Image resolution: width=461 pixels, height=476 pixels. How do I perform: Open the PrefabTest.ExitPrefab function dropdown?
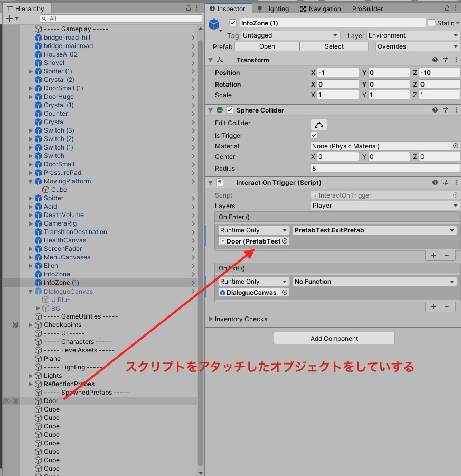[x=374, y=230]
